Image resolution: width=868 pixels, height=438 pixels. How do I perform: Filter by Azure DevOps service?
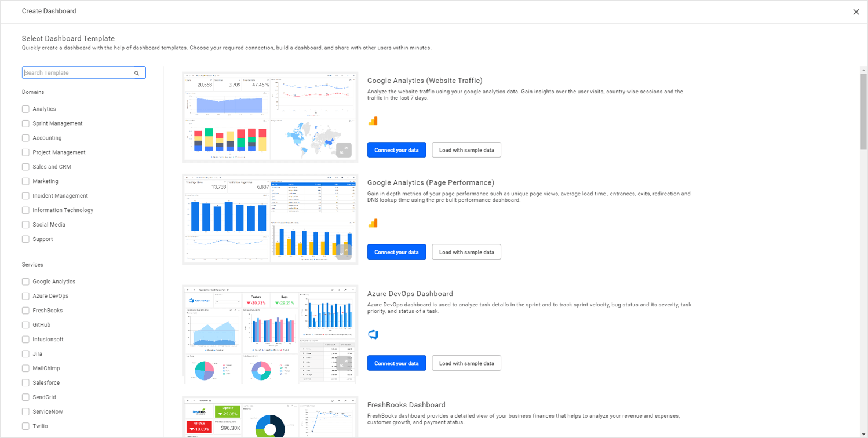[x=25, y=296]
